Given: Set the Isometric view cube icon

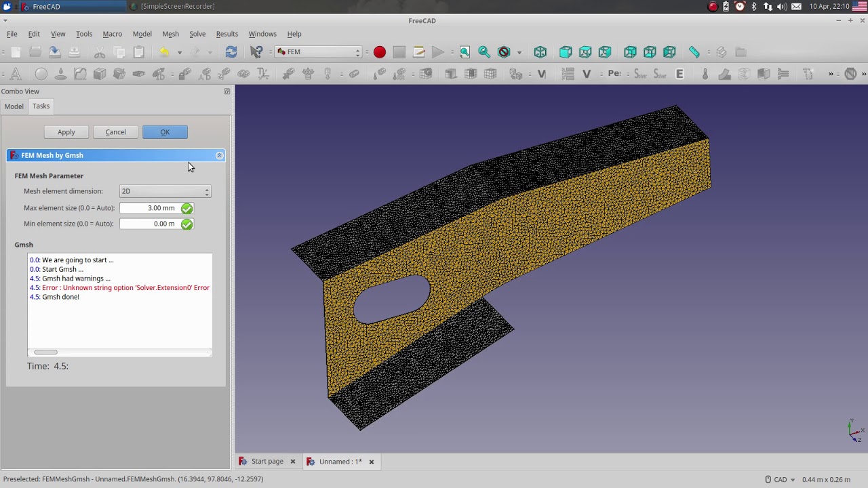Looking at the screenshot, I should click(540, 52).
